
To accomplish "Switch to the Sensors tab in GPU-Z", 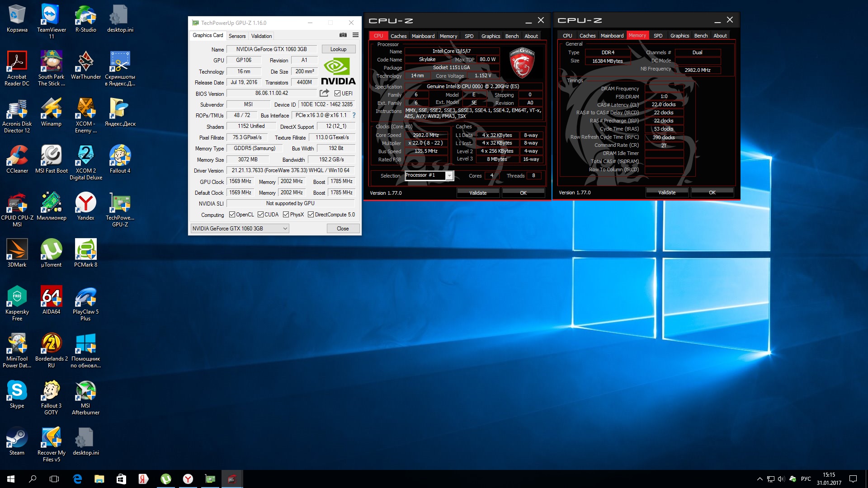I will click(237, 36).
